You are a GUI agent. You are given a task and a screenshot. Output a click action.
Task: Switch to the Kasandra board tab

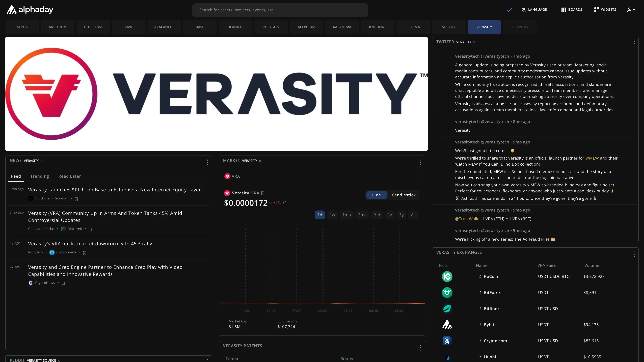[342, 27]
